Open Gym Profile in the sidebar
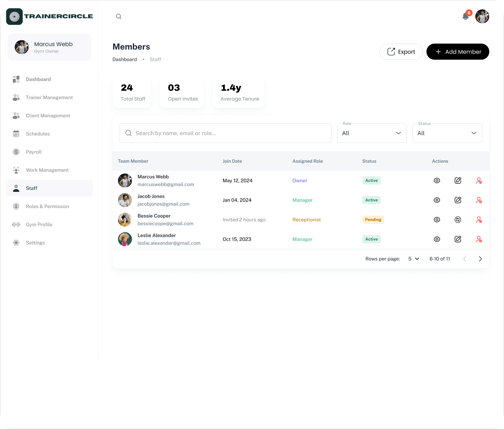The image size is (504, 429). (x=50, y=224)
